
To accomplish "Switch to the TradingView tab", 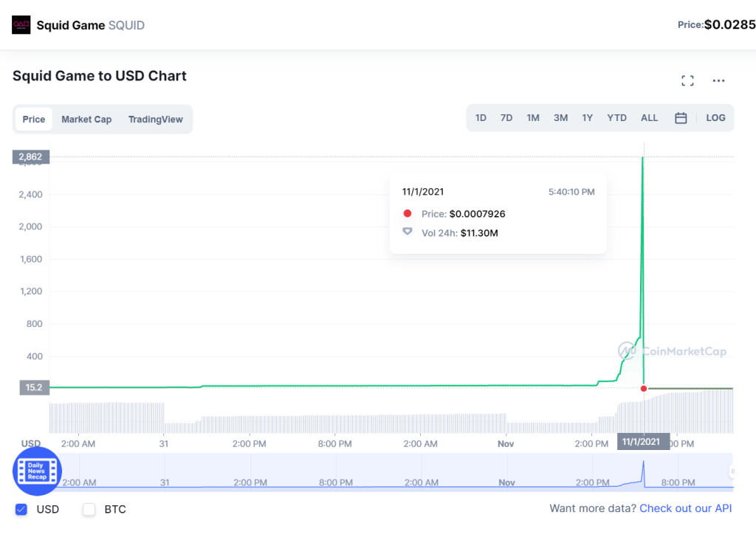I will click(x=155, y=120).
